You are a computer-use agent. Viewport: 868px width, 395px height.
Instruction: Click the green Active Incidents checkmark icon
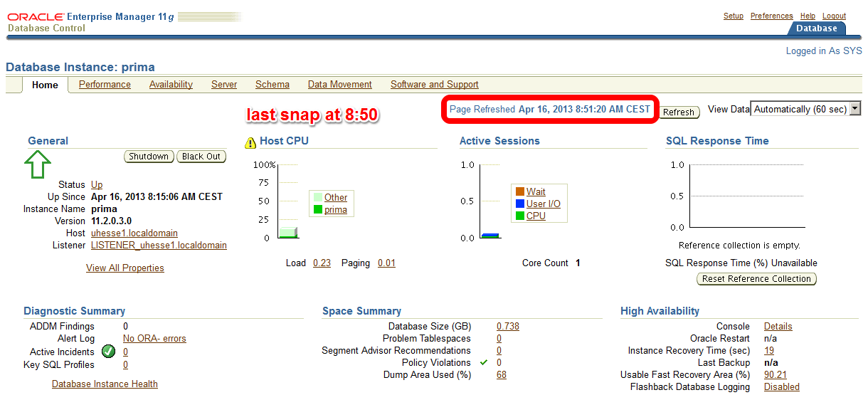[x=108, y=352]
